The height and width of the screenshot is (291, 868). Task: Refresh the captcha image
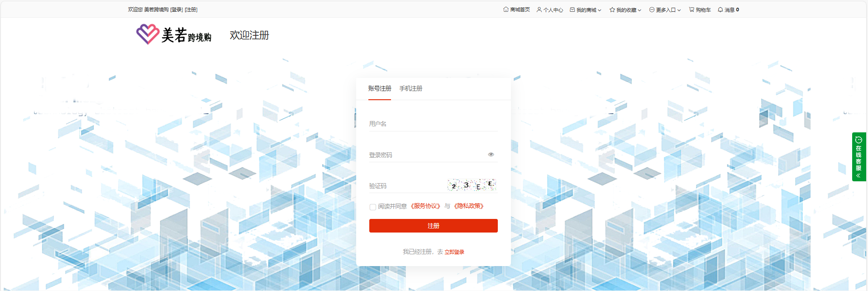pos(472,185)
